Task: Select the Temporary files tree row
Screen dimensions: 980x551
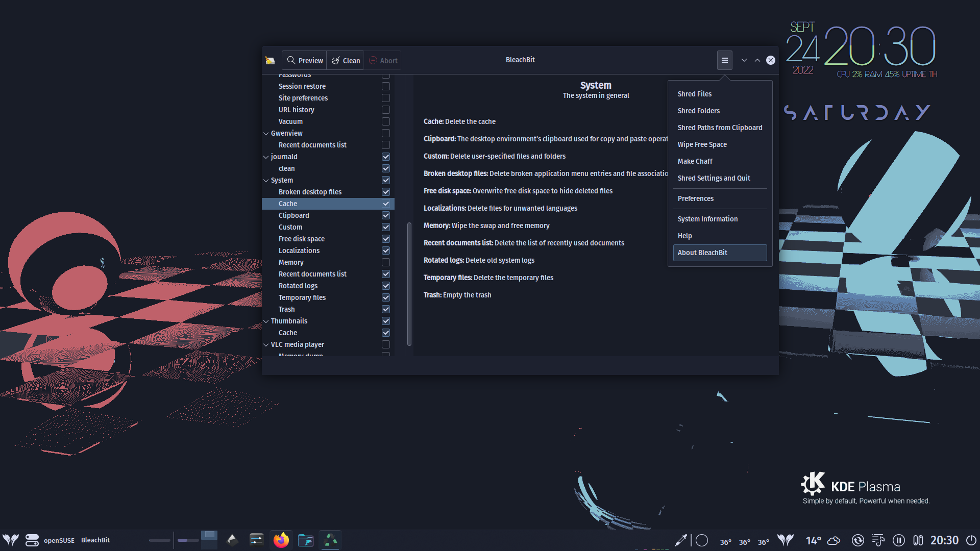Action: [x=328, y=297]
